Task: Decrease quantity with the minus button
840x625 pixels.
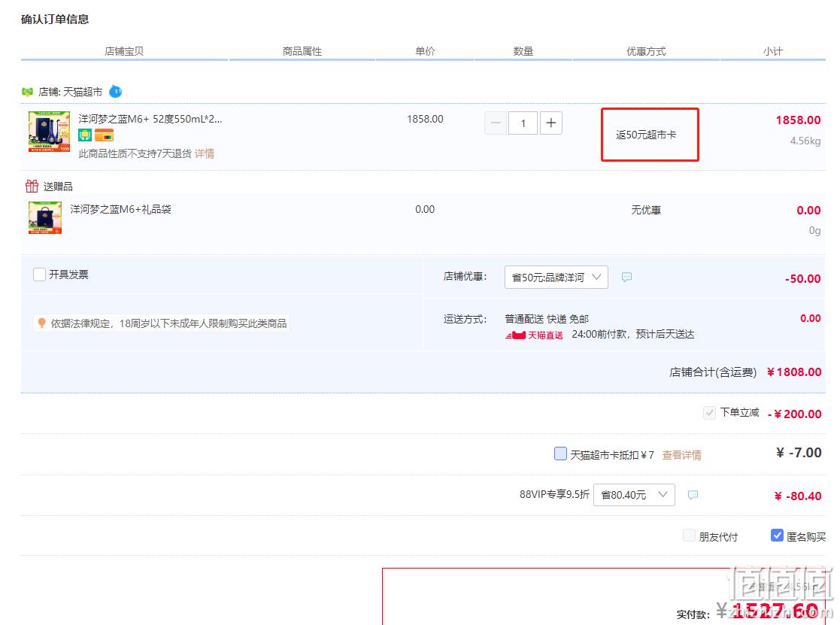Action: coord(496,123)
